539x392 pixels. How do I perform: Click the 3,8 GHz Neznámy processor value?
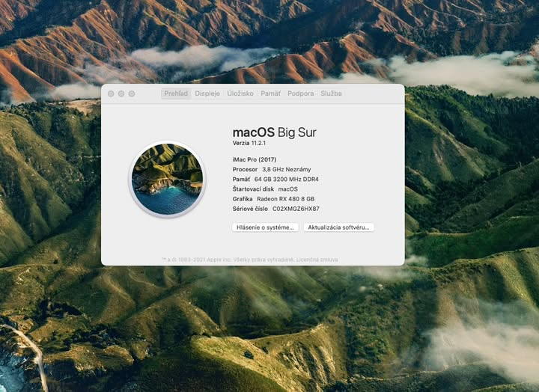(286, 169)
